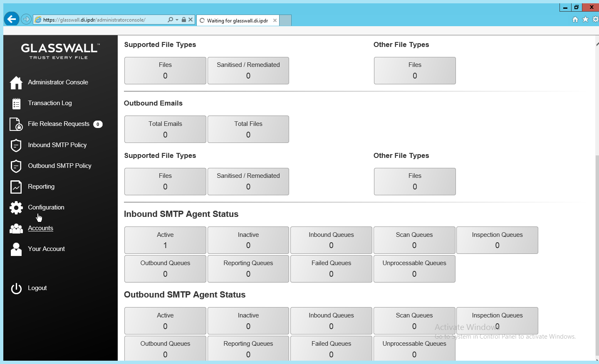
Task: Click the Outbound Emails Total Emails tile
Action: [x=165, y=129]
